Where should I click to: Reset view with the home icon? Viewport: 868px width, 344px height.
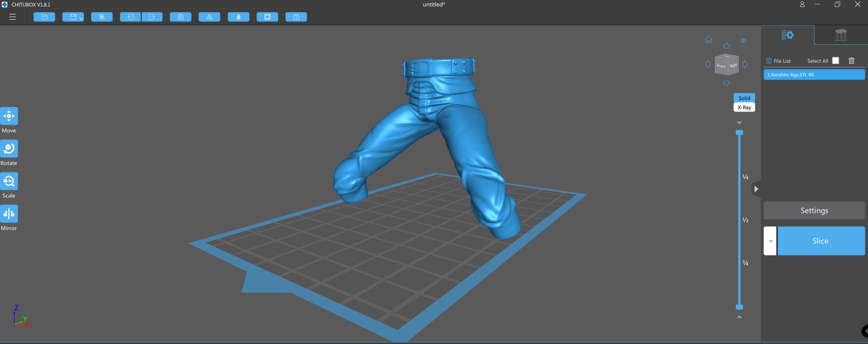point(709,40)
